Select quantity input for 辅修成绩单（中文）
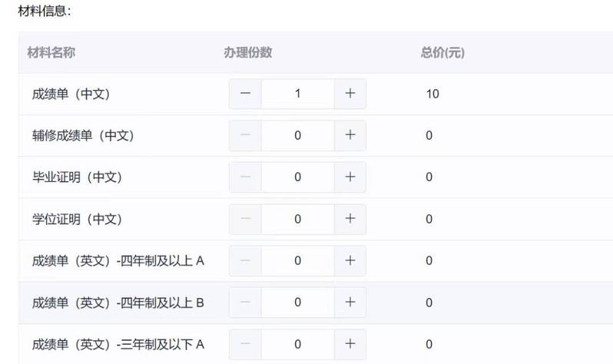 coord(297,135)
